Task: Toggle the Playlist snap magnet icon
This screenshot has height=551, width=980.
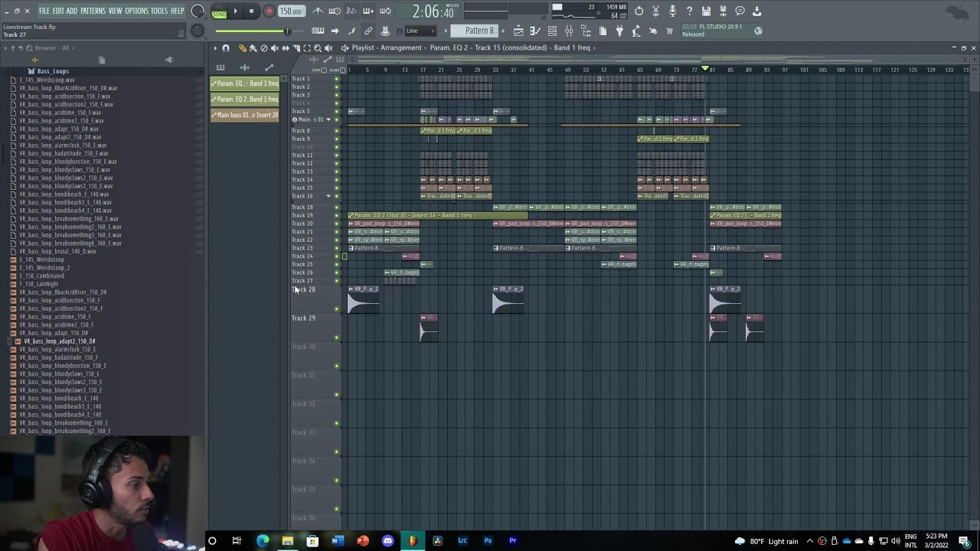Action: 226,48
